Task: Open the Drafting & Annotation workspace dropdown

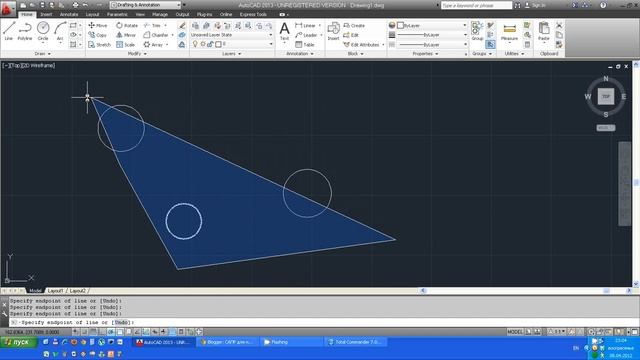Action: pyautogui.click(x=145, y=5)
